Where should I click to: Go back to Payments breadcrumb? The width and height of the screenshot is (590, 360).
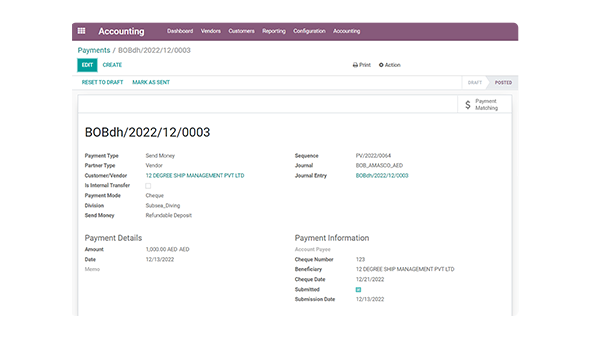tap(94, 50)
